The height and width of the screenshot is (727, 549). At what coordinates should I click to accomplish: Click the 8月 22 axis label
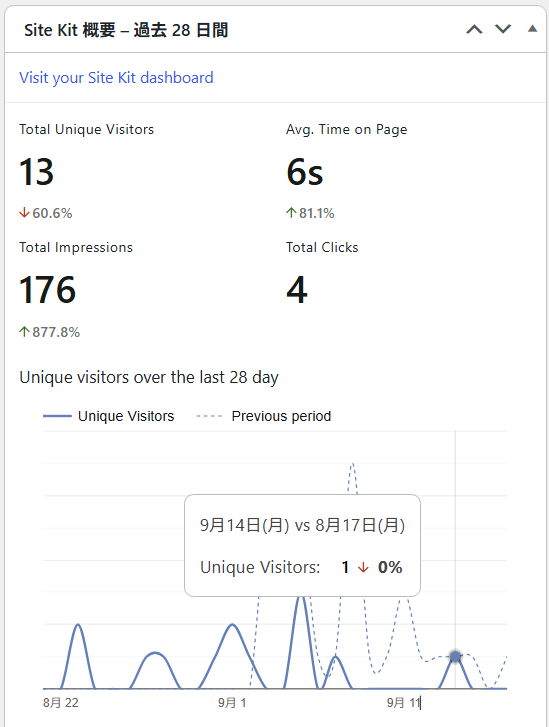(61, 703)
